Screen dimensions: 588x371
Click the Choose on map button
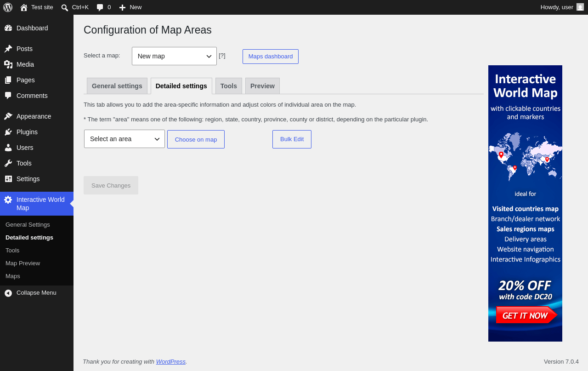pos(196,139)
